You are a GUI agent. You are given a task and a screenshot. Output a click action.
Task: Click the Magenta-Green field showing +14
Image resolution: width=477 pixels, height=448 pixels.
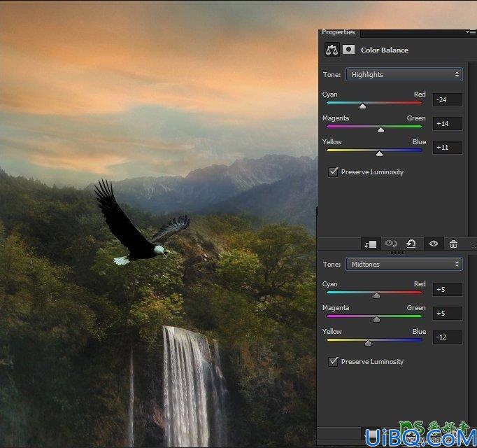coord(448,124)
